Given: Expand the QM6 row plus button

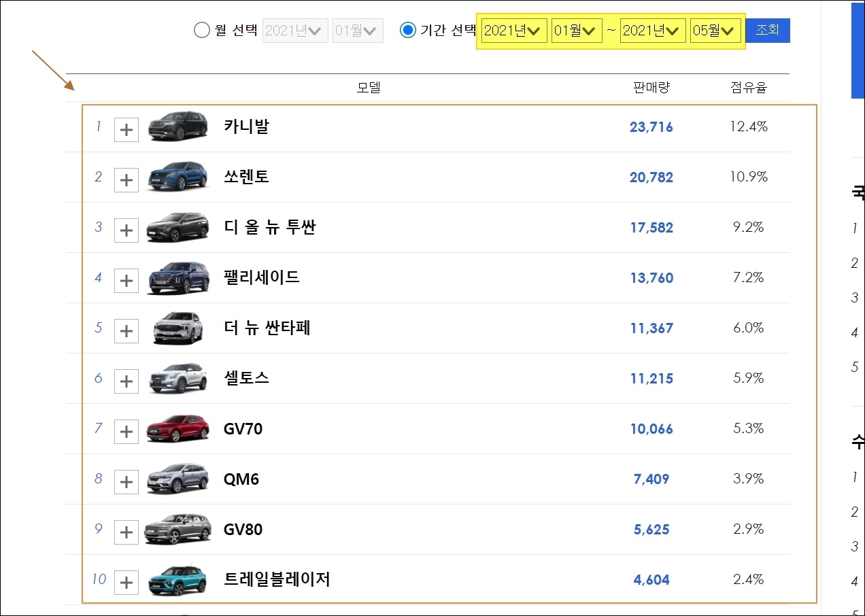Looking at the screenshot, I should point(126,481).
